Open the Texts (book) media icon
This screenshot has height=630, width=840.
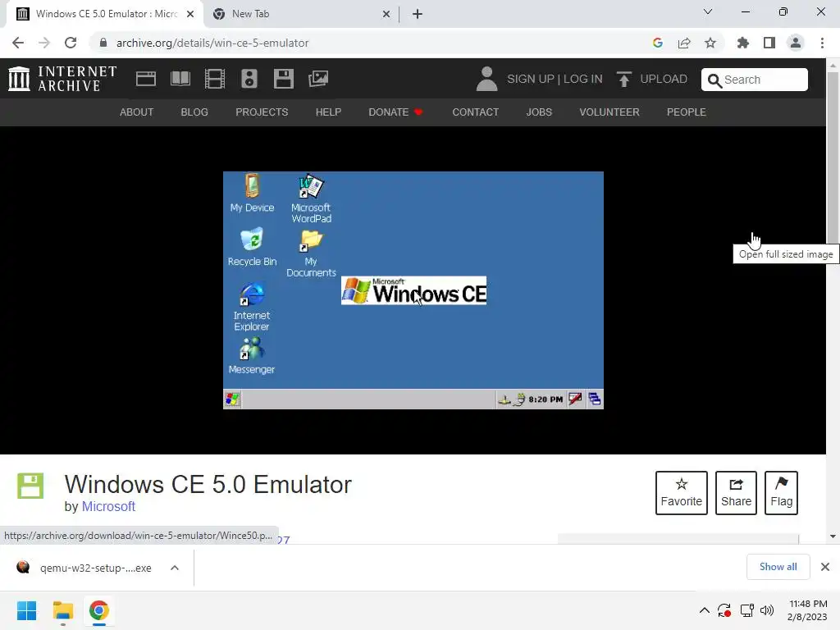[180, 79]
